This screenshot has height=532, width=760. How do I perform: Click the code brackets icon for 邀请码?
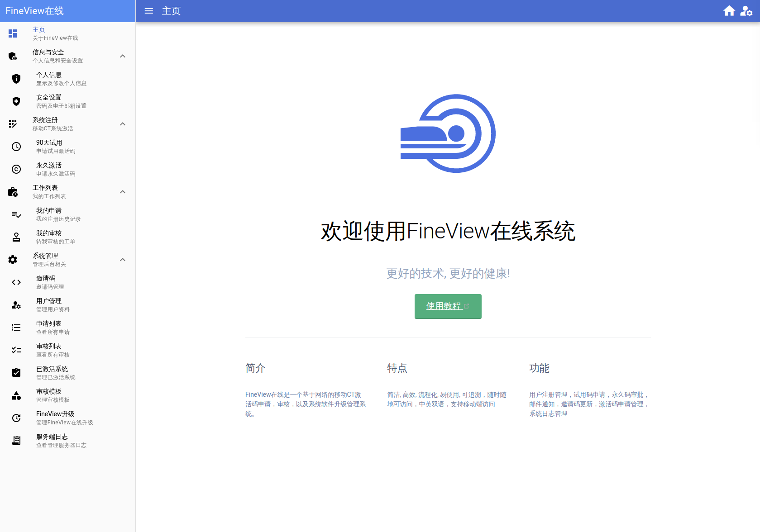pos(16,282)
